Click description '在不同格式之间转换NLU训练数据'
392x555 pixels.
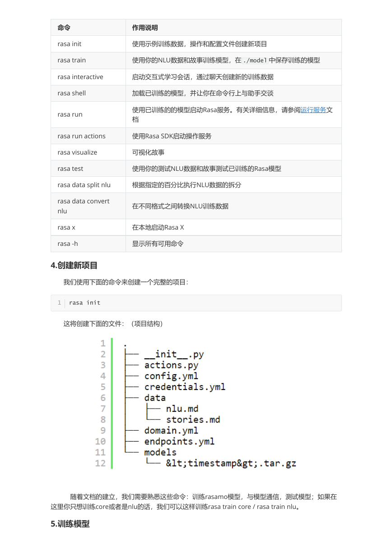click(x=180, y=206)
